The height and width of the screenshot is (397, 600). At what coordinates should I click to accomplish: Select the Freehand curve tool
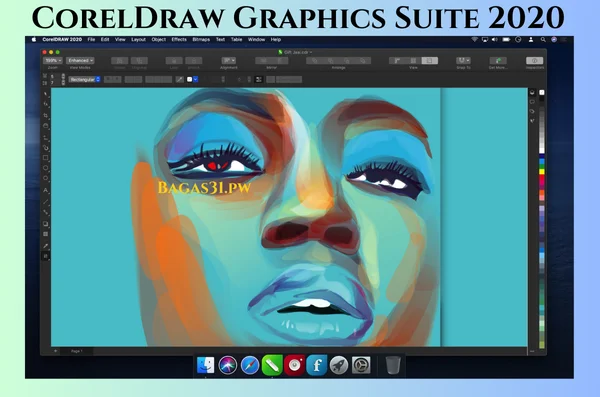46,137
